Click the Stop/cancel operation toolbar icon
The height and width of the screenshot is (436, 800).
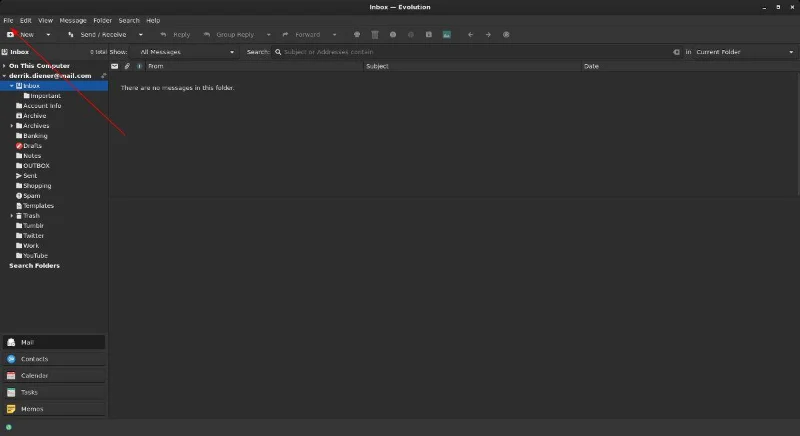coord(506,35)
